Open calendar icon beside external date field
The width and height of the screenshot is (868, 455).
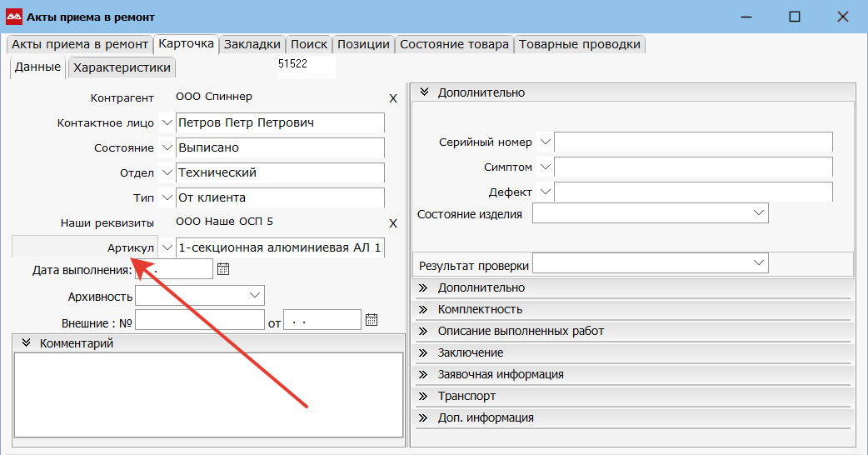tap(372, 319)
